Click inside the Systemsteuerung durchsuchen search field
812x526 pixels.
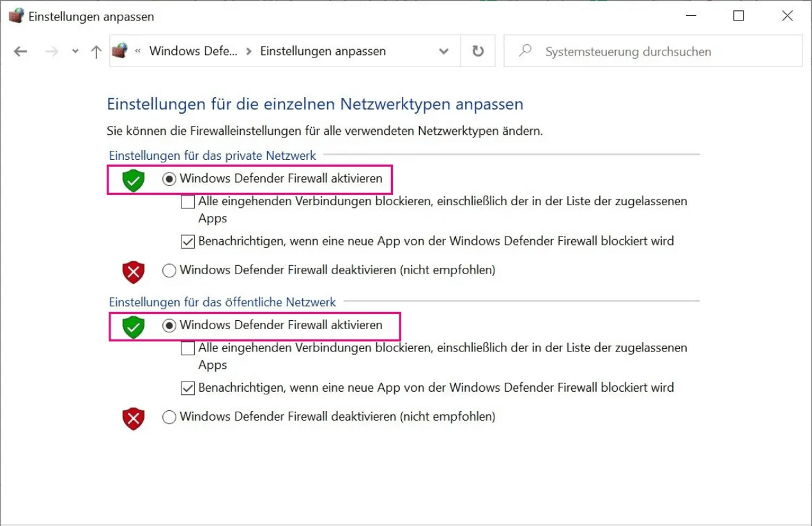(639, 51)
